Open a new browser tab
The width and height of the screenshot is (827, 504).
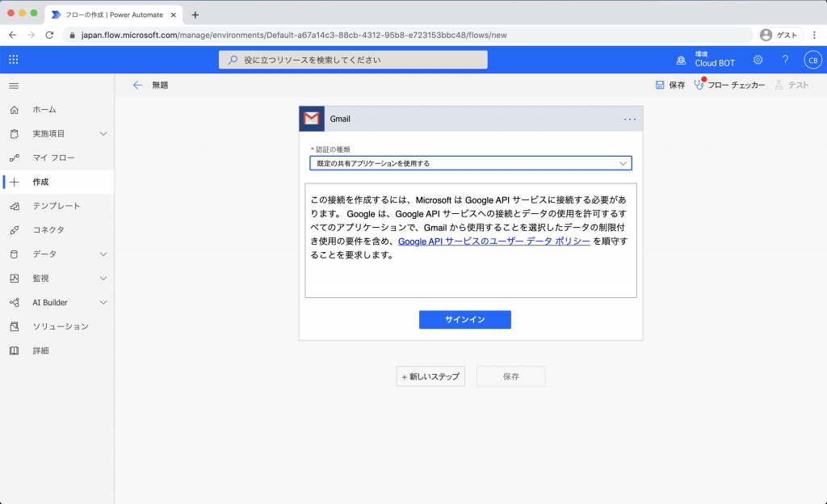[195, 15]
